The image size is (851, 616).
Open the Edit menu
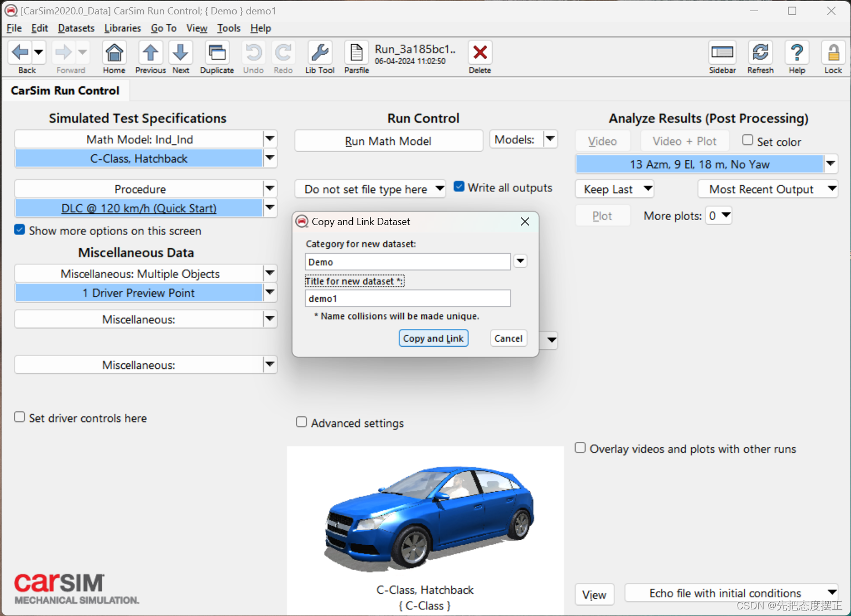(39, 28)
